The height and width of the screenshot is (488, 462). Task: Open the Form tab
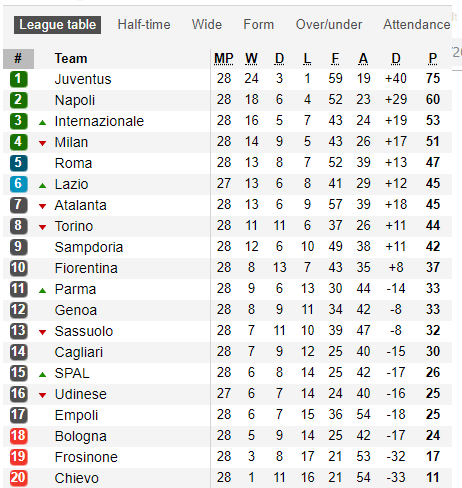[258, 25]
